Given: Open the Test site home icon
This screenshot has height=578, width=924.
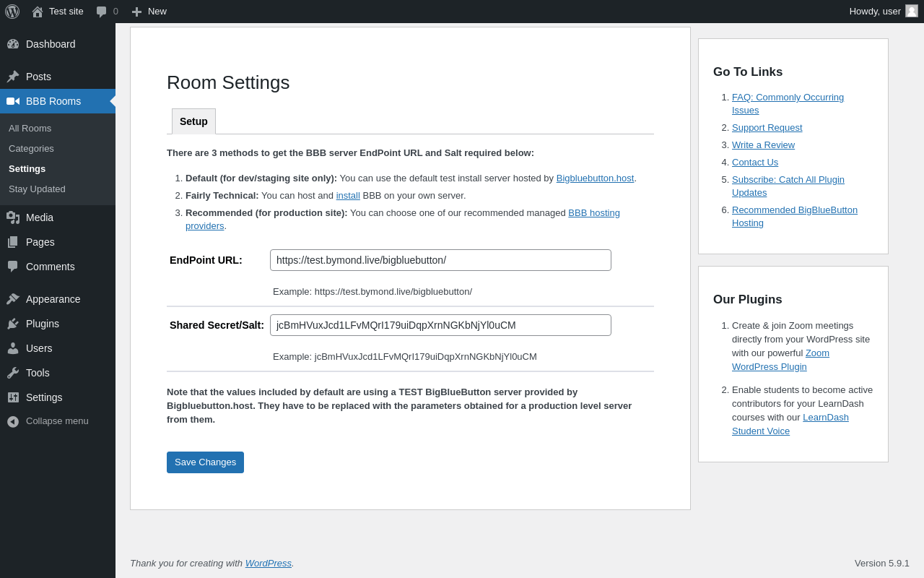Looking at the screenshot, I should pyautogui.click(x=38, y=12).
